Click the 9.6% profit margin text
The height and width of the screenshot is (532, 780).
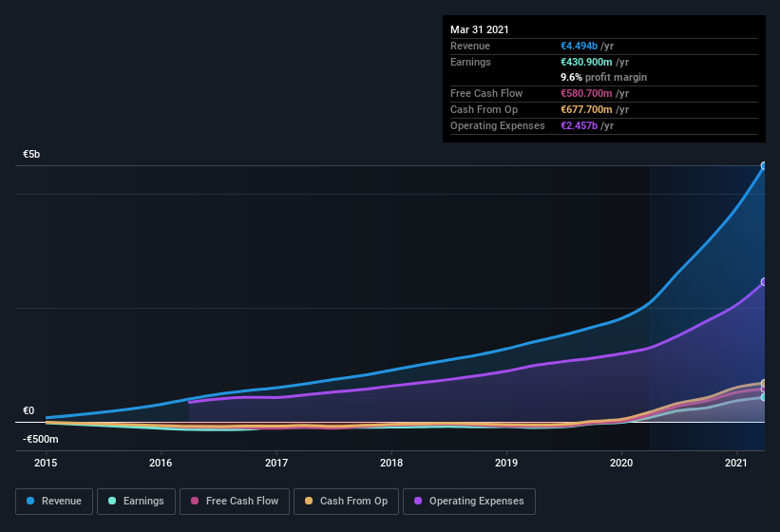pos(604,77)
